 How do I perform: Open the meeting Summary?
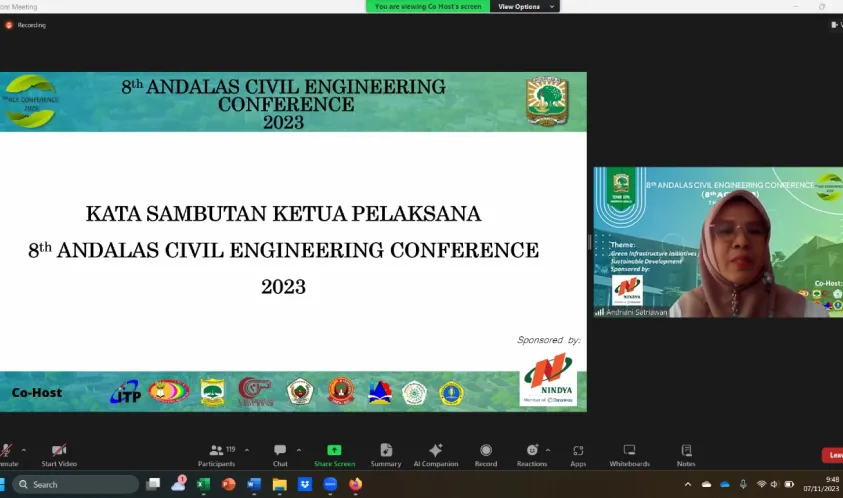385,455
